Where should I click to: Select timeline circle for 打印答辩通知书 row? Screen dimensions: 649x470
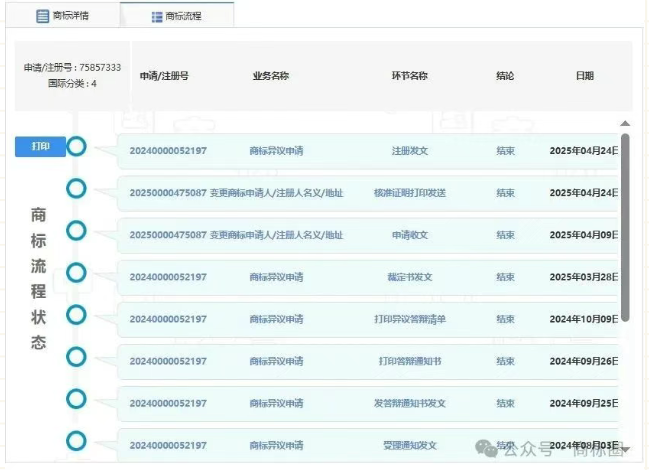click(x=76, y=357)
